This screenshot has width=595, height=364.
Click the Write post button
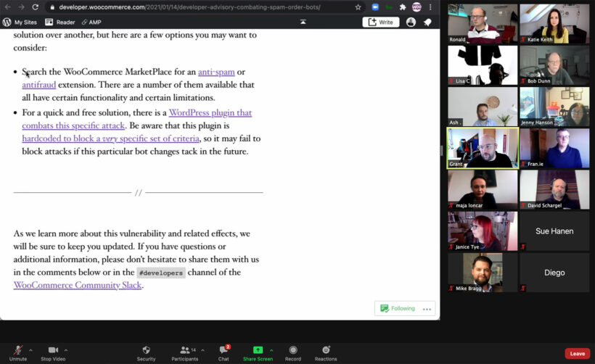[x=381, y=22]
